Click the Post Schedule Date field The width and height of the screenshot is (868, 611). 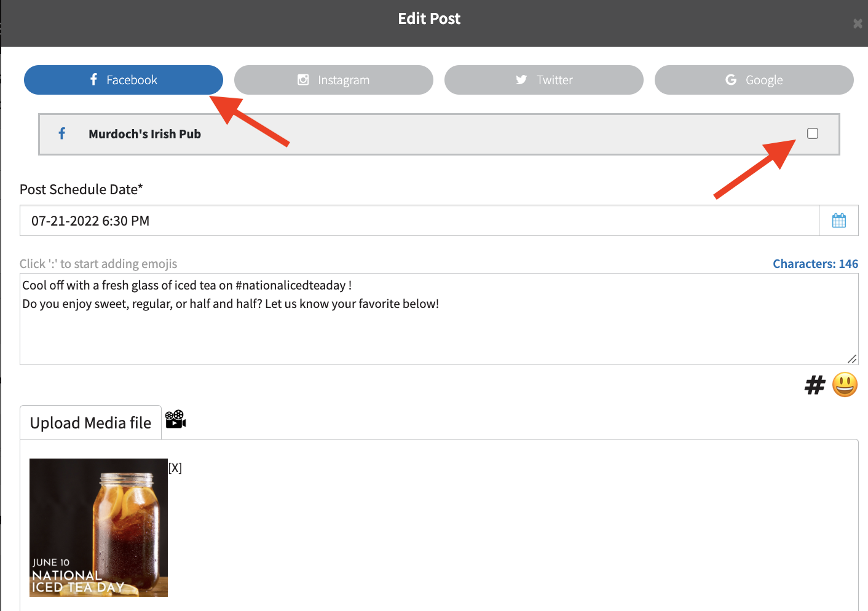(x=419, y=221)
